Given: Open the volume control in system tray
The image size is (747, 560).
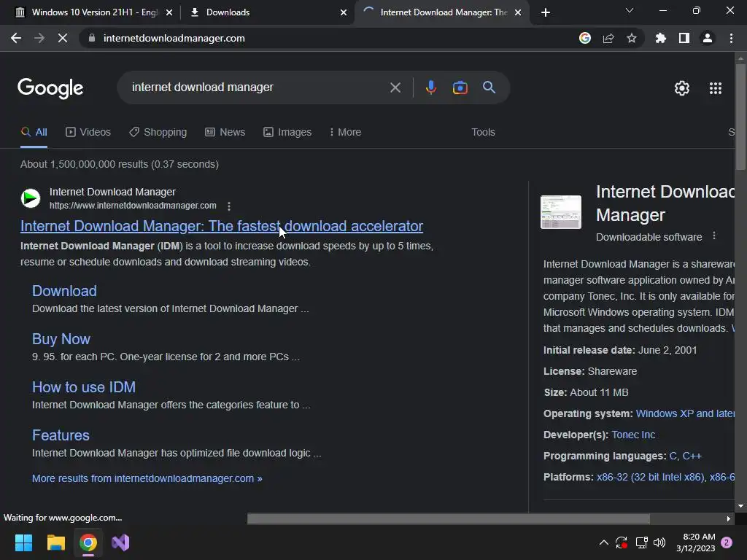Looking at the screenshot, I should [x=659, y=542].
